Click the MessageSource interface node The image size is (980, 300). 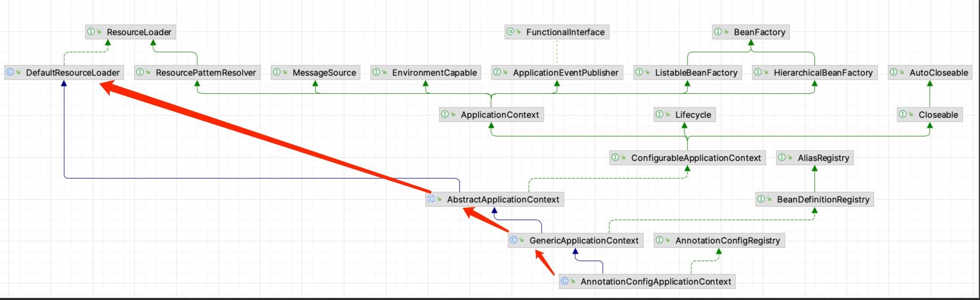pos(316,72)
